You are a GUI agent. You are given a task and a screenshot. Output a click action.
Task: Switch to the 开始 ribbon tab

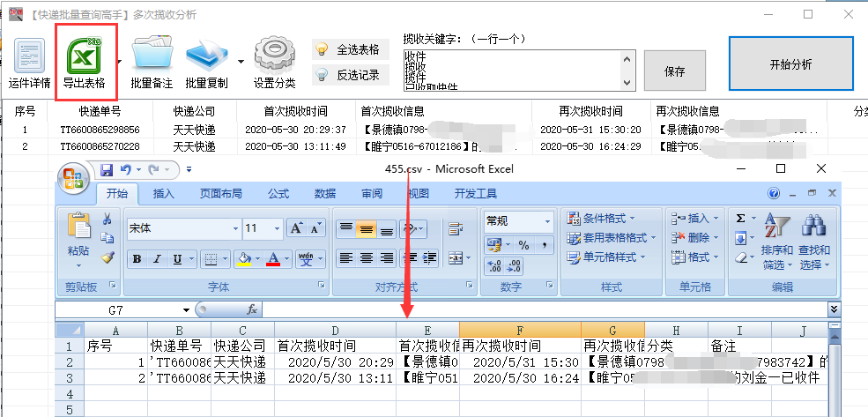[117, 194]
